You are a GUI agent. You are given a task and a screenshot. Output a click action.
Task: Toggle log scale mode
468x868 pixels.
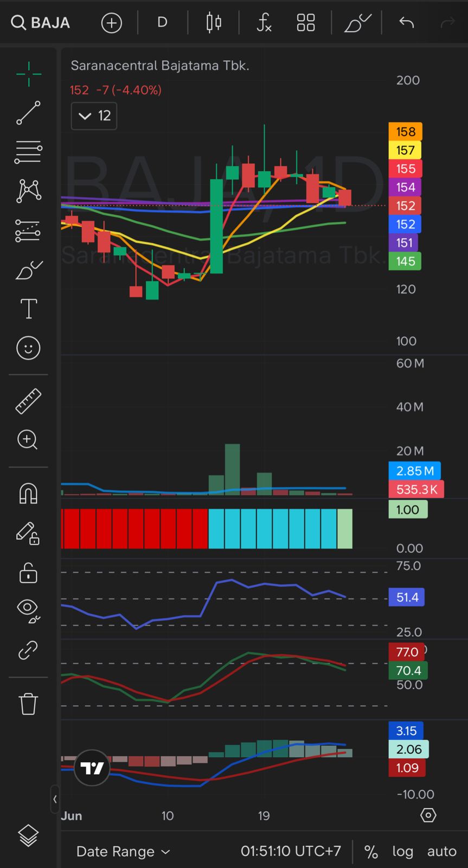pyautogui.click(x=403, y=852)
